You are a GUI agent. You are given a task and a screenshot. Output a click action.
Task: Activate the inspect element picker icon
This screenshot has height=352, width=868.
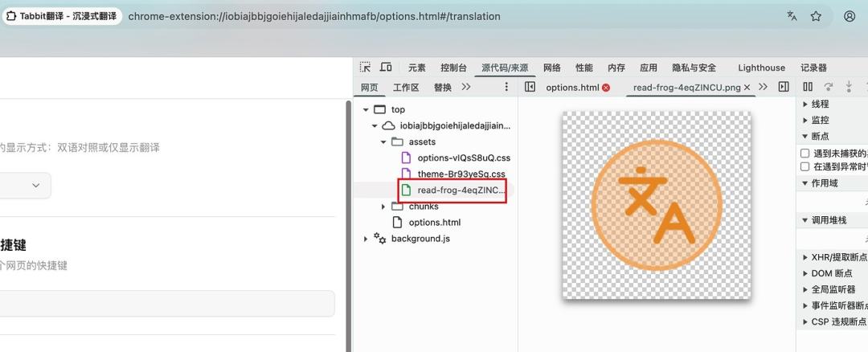pyautogui.click(x=366, y=68)
